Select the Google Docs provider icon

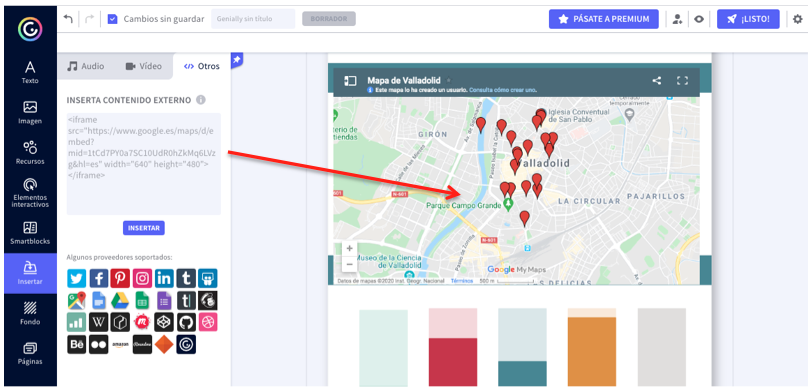[x=99, y=300]
